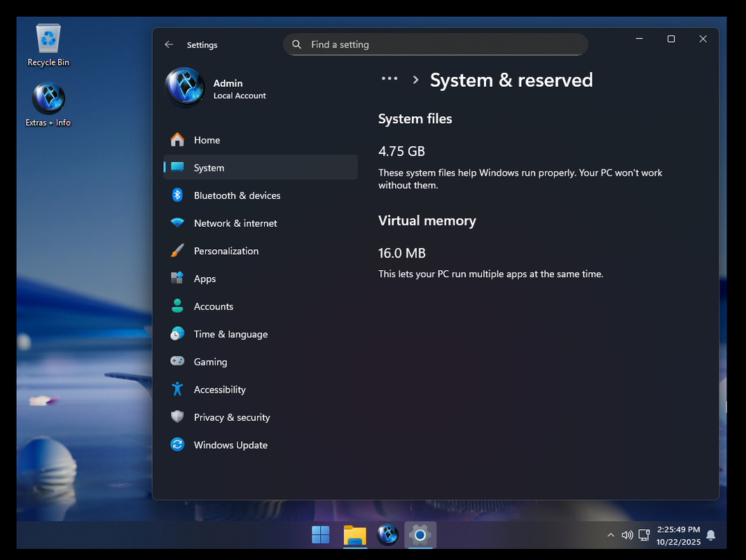Screen dimensions: 746x560
Task: Click the Settings gear taskbar icon
Action: 420,535
